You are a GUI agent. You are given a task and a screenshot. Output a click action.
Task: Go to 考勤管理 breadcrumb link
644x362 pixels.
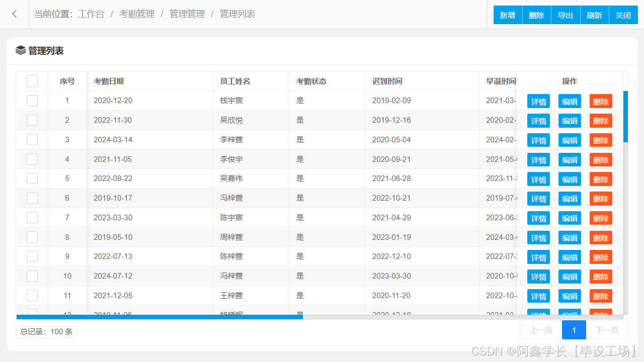click(x=137, y=14)
